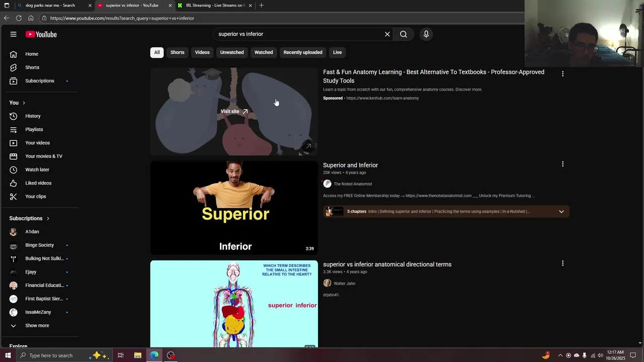This screenshot has height=362, width=644.
Task: Open Subscriptions in the sidebar
Action: [x=39, y=81]
